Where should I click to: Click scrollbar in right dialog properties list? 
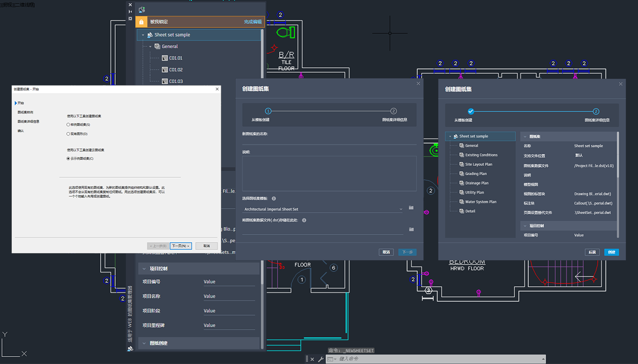(618, 154)
